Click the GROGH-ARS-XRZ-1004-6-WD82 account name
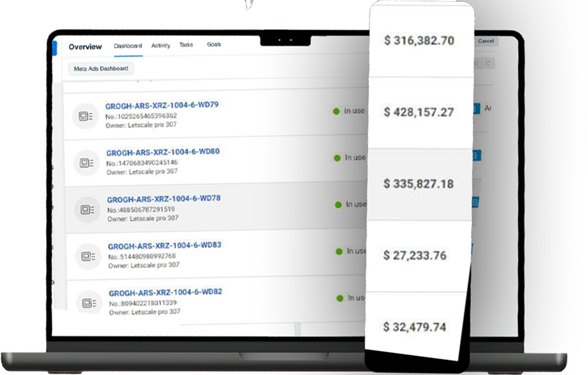588x375 pixels. [x=165, y=293]
